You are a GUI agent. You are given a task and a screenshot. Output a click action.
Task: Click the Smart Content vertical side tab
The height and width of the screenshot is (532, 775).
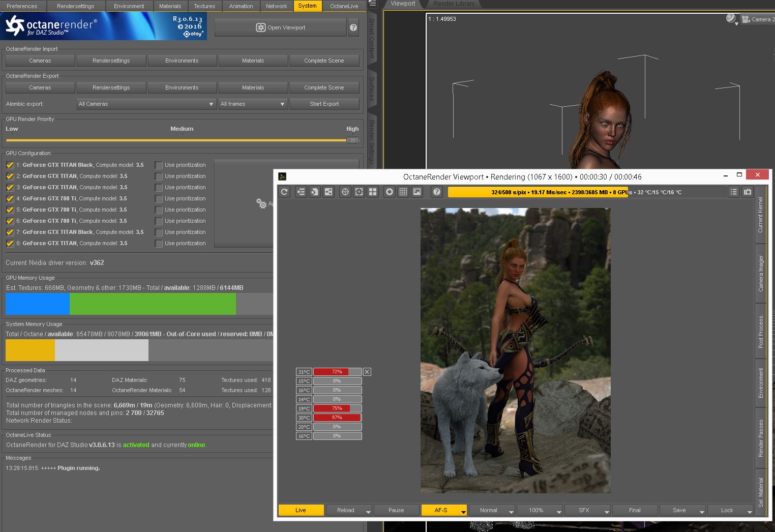tap(372, 38)
